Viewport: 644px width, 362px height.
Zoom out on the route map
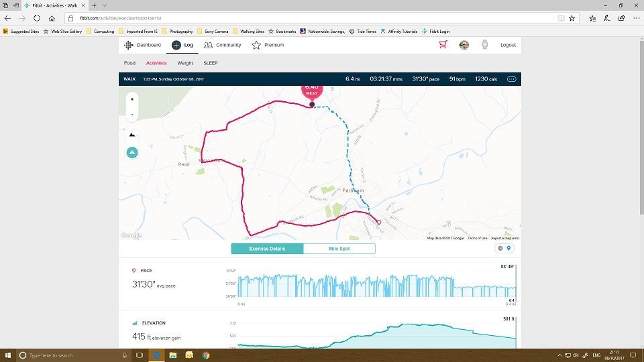[131, 115]
